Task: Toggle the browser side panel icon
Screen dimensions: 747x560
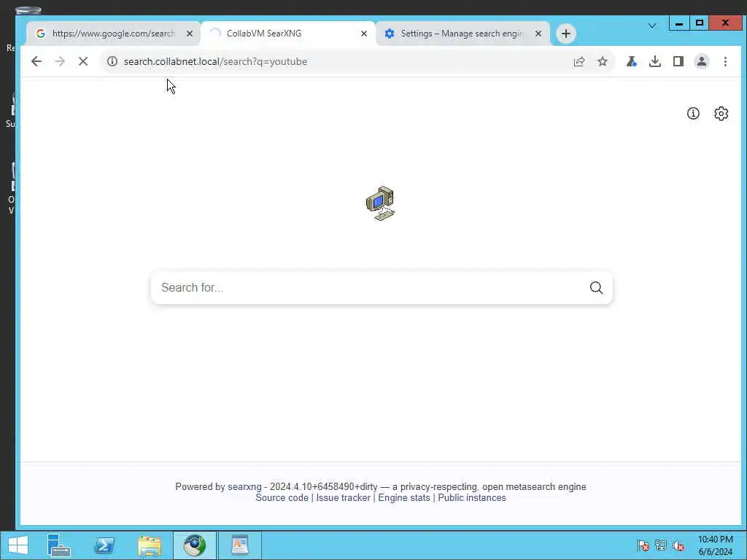Action: coord(678,61)
